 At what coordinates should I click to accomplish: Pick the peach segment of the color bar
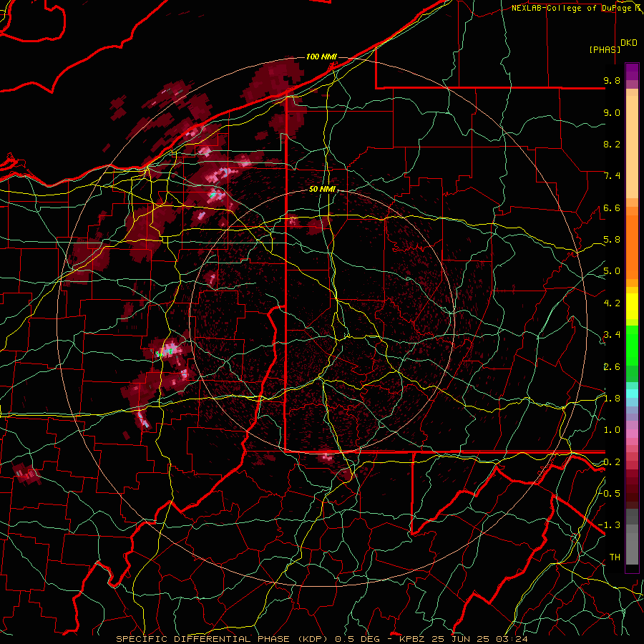coord(632,148)
